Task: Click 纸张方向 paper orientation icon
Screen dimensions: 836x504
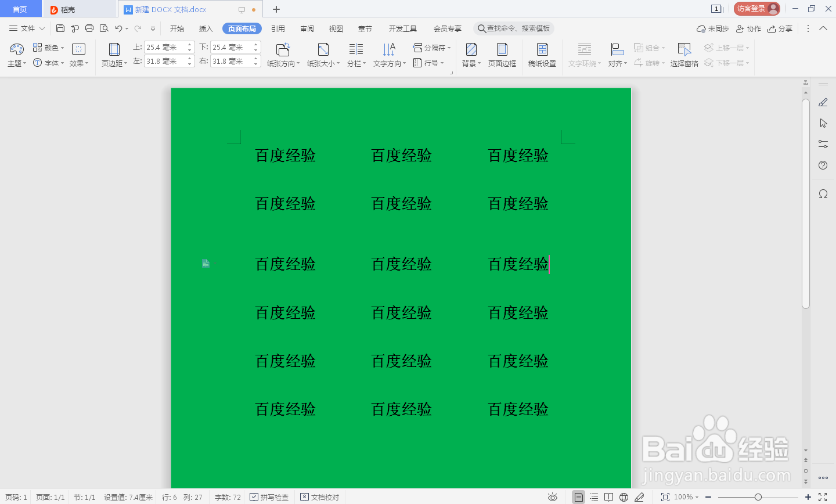Action: pyautogui.click(x=283, y=49)
